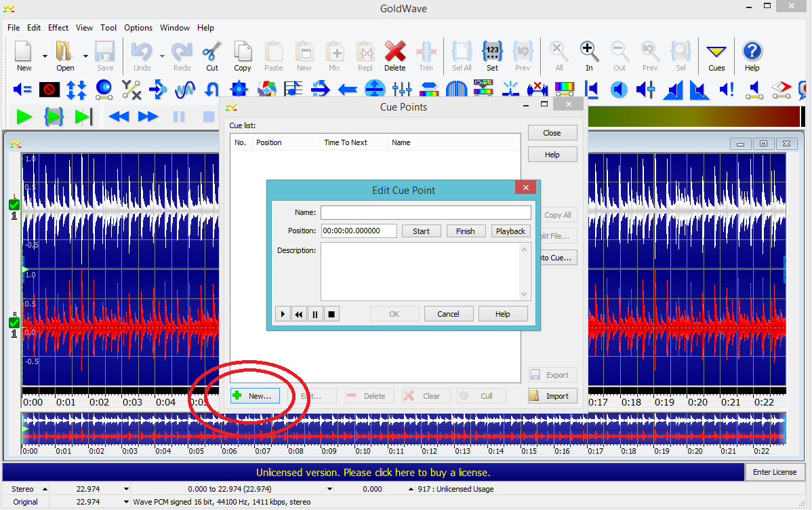
Task: Expand the dropdown arrow next to New
Action: tap(45, 56)
